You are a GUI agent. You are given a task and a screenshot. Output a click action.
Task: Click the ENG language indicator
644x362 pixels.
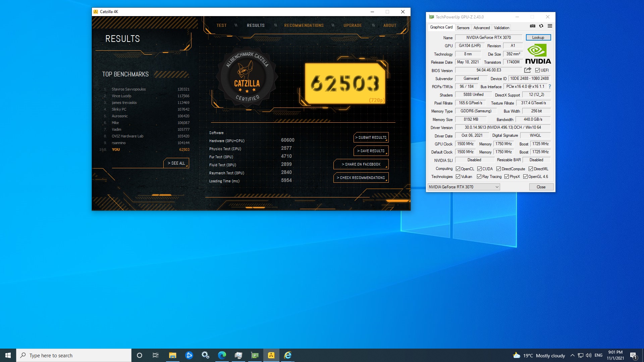click(598, 355)
